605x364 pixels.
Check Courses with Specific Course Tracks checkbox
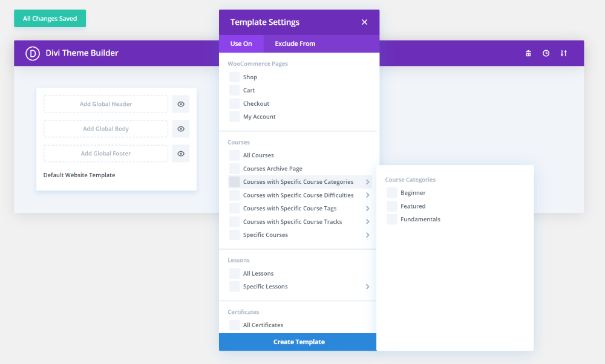(234, 222)
